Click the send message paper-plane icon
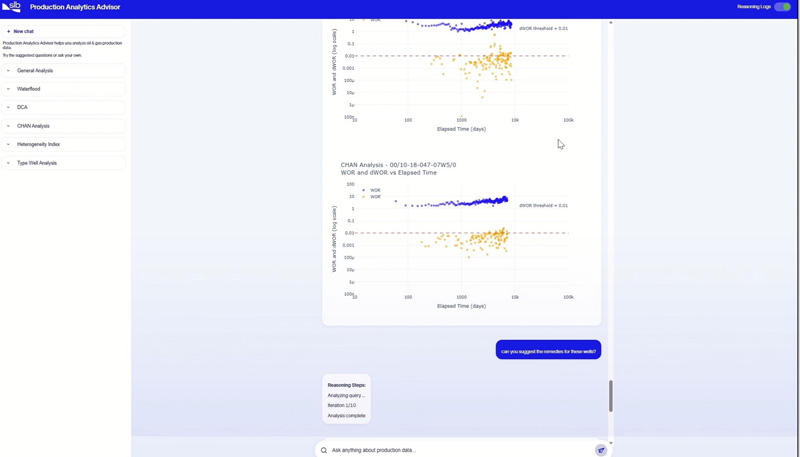Screen dimensions: 800x457 601,450
